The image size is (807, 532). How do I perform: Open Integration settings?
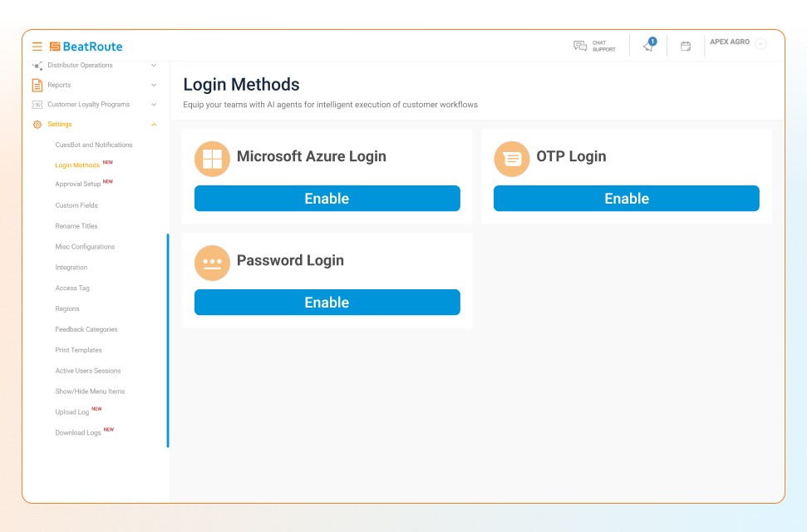pyautogui.click(x=71, y=268)
